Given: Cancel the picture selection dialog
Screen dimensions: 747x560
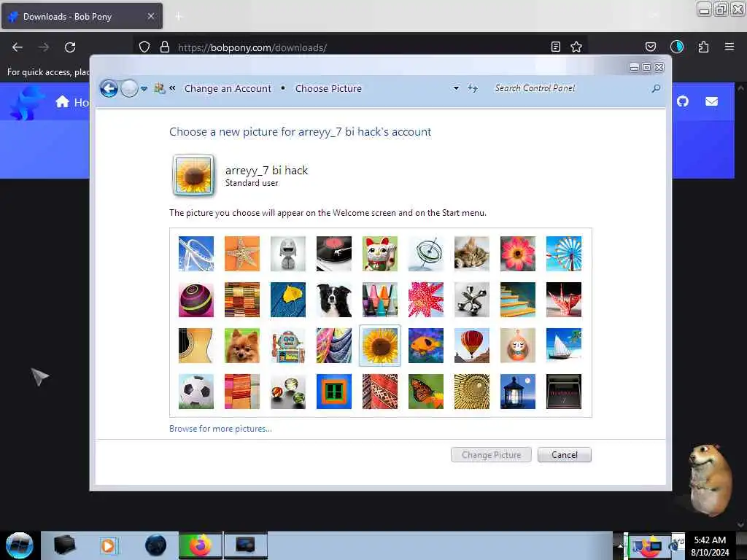Looking at the screenshot, I should click(x=565, y=455).
